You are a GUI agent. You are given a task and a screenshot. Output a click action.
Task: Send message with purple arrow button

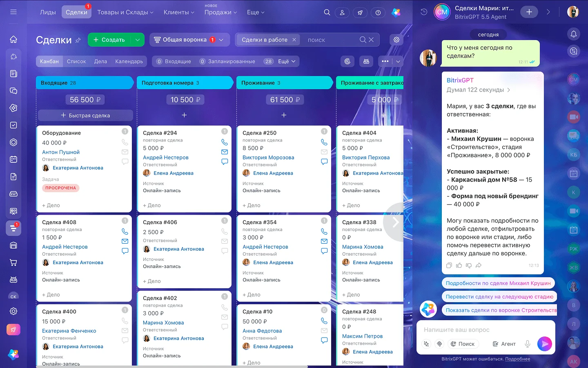point(545,344)
